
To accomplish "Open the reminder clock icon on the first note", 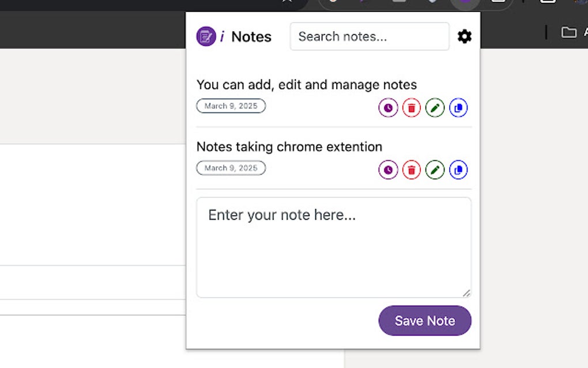I will click(x=388, y=107).
